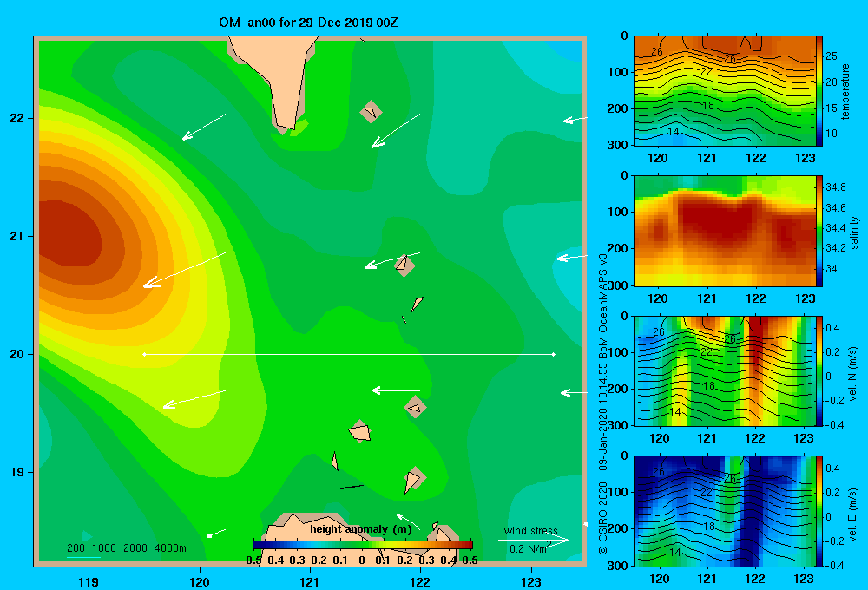Click the temperature section panel
The image size is (868, 590).
click(724, 91)
